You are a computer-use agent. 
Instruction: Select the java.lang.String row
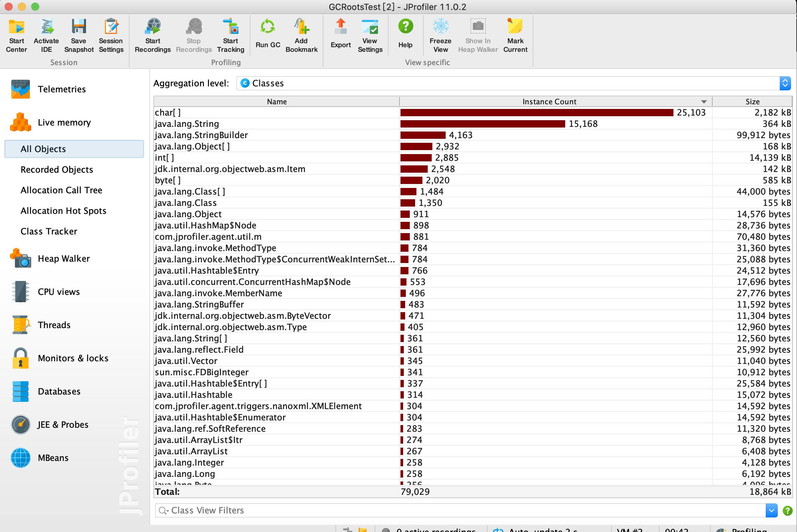[x=473, y=124]
